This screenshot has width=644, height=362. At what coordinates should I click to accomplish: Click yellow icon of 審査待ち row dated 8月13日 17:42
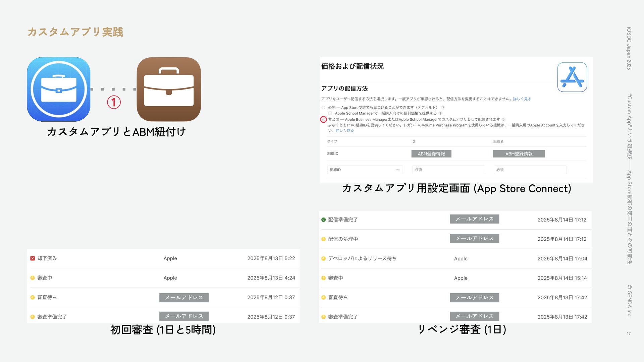click(x=323, y=298)
